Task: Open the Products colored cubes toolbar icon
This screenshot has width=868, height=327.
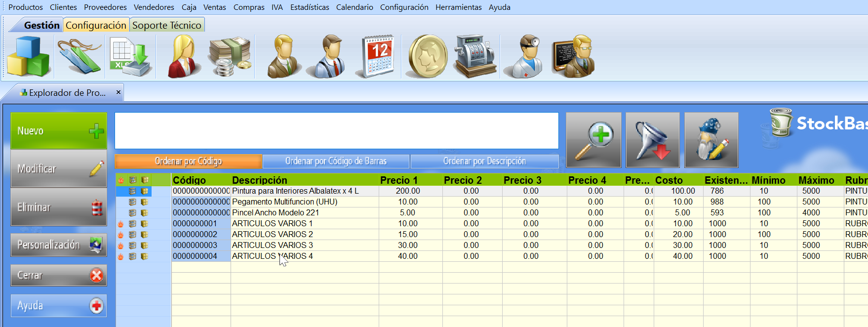Action: pos(28,57)
